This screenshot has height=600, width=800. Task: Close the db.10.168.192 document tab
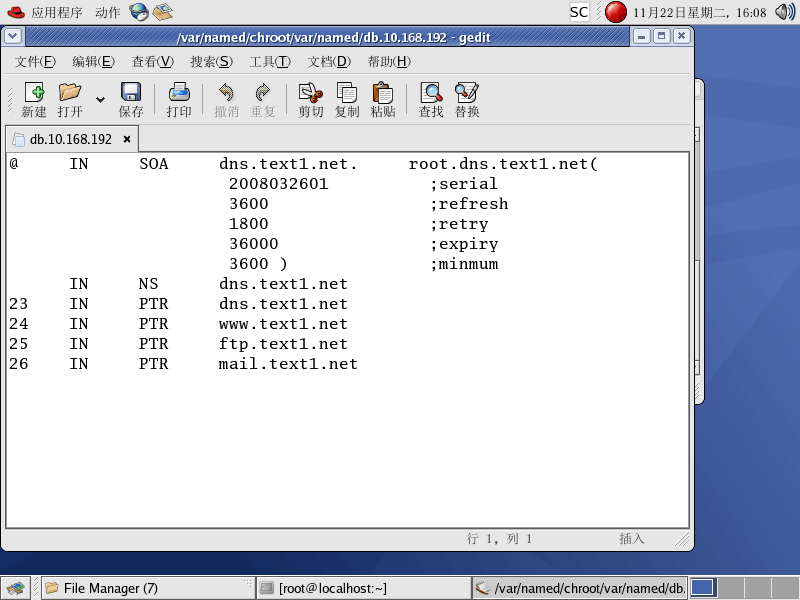pyautogui.click(x=127, y=139)
